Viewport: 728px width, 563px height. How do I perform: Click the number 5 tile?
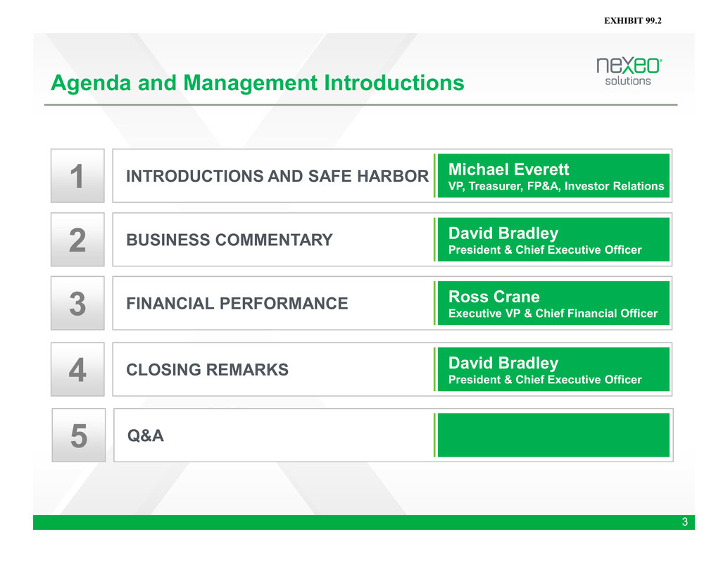[79, 435]
